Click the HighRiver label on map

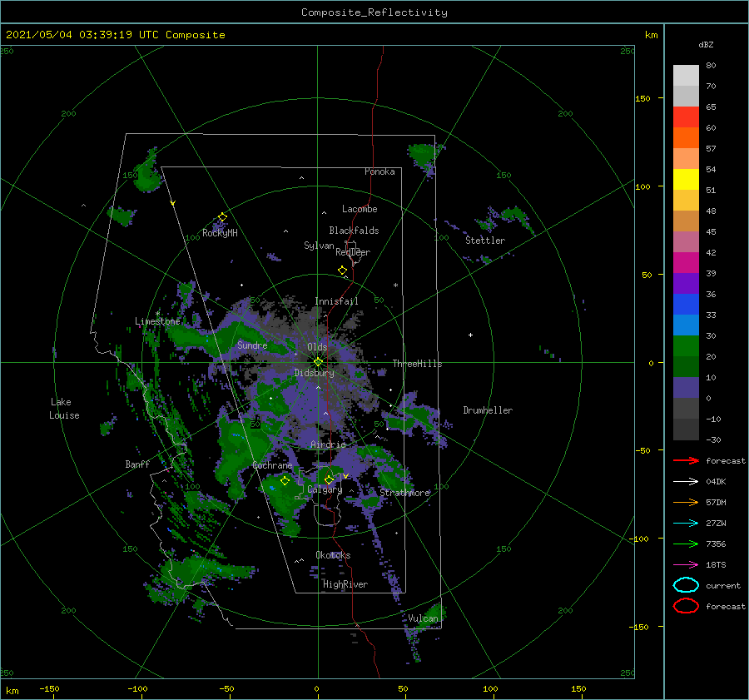pos(345,584)
